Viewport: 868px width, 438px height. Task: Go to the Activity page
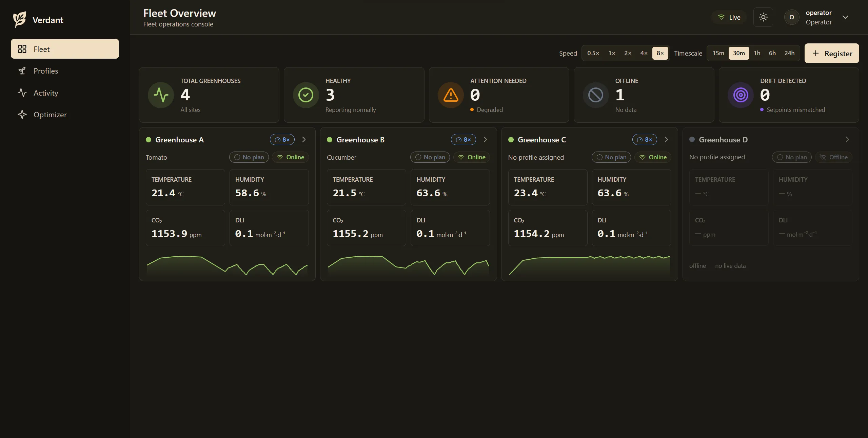point(65,93)
